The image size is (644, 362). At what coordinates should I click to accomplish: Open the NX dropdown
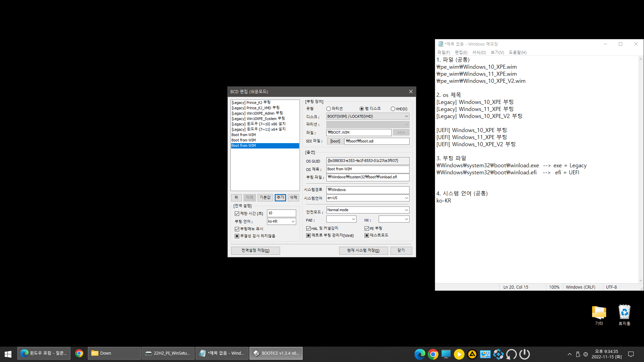tap(394, 219)
